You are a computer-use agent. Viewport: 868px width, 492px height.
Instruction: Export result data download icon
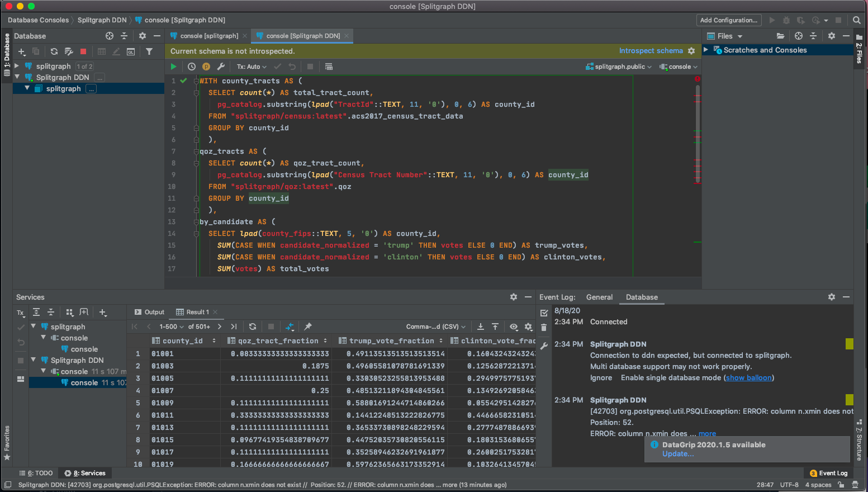(x=481, y=327)
